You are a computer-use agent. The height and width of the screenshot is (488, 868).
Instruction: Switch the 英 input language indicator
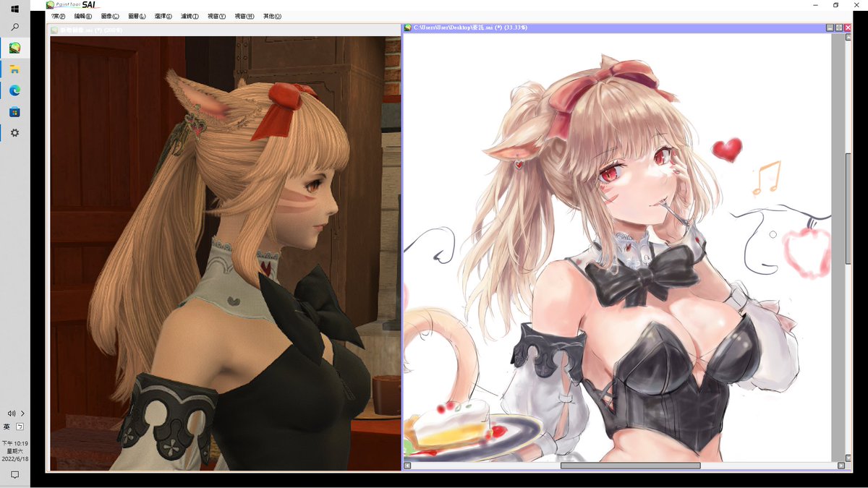tap(7, 427)
